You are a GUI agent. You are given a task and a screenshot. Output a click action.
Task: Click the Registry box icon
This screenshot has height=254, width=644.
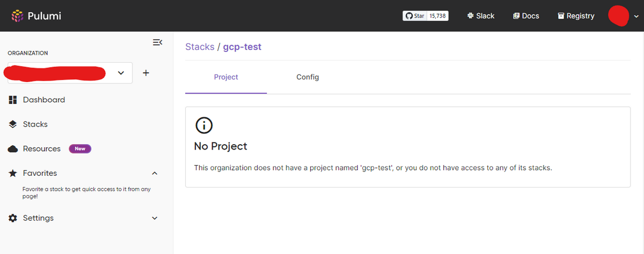pos(561,16)
